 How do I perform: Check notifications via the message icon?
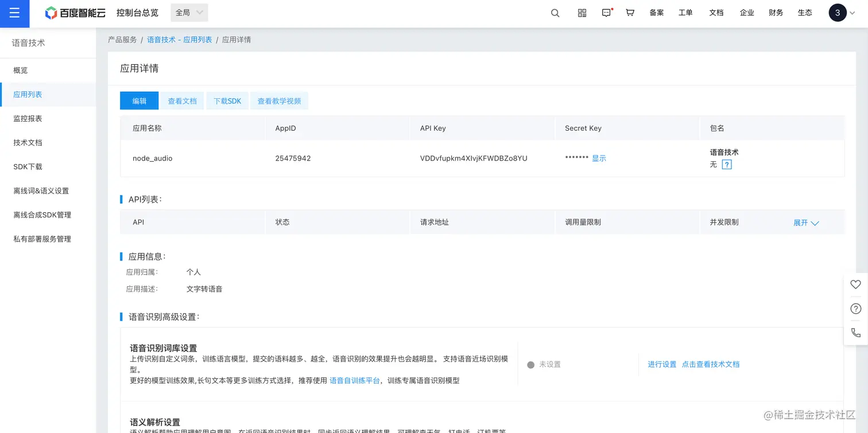606,13
